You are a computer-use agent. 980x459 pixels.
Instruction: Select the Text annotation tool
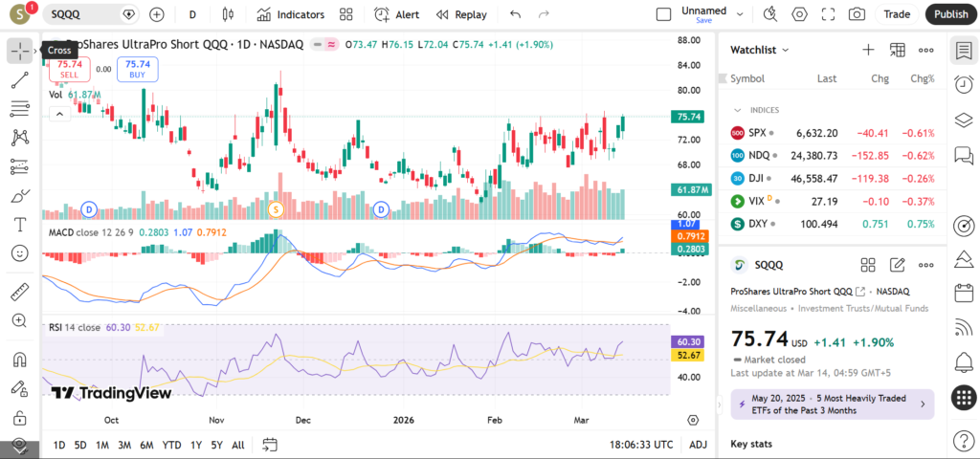[19, 225]
